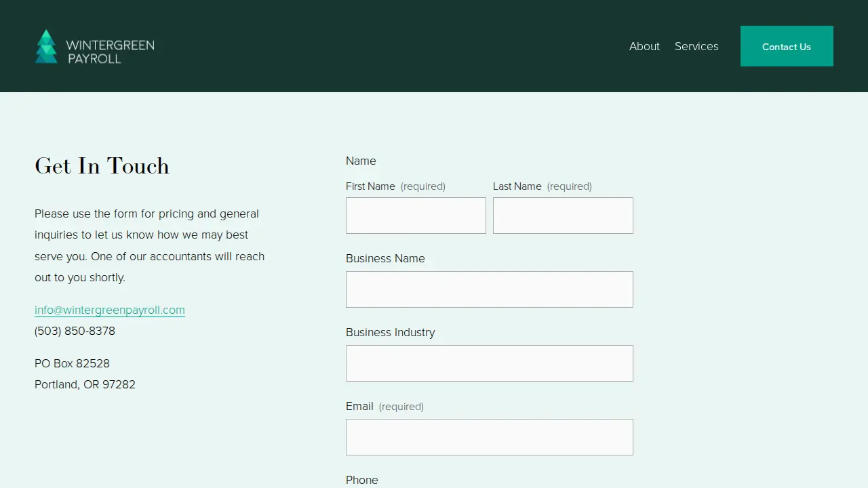Select the Email input field
The height and width of the screenshot is (488, 868).
coord(490,437)
